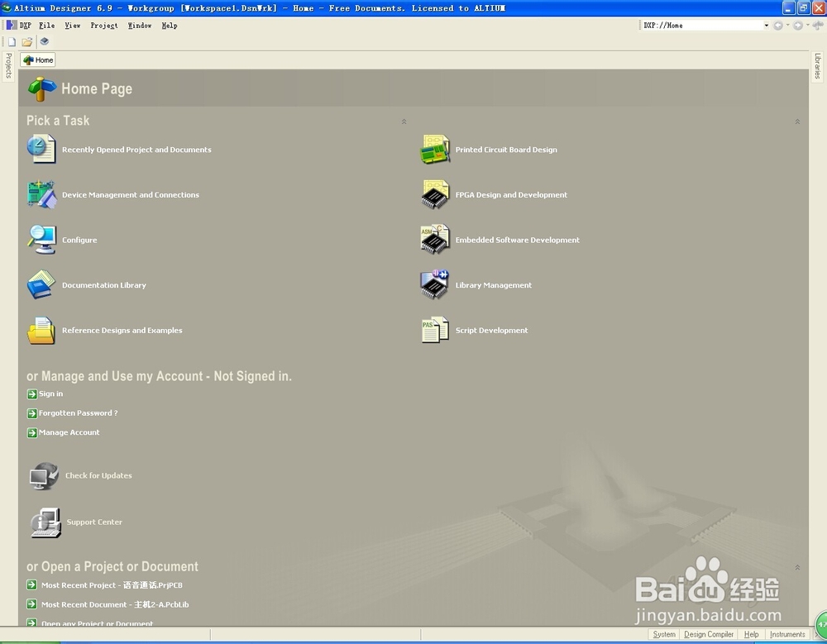
Task: Click FPGA Design and Development text
Action: (512, 195)
